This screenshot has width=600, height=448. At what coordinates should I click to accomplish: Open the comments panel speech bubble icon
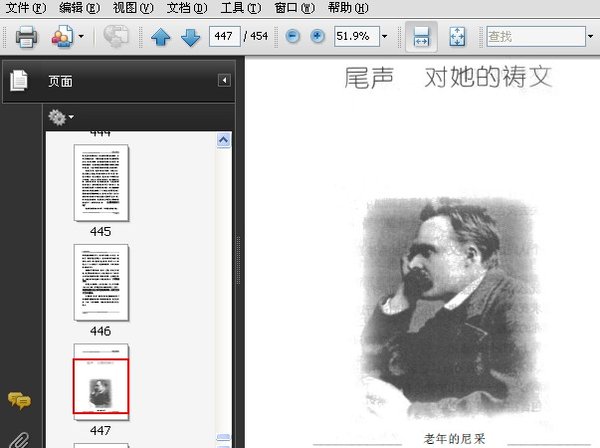click(19, 401)
